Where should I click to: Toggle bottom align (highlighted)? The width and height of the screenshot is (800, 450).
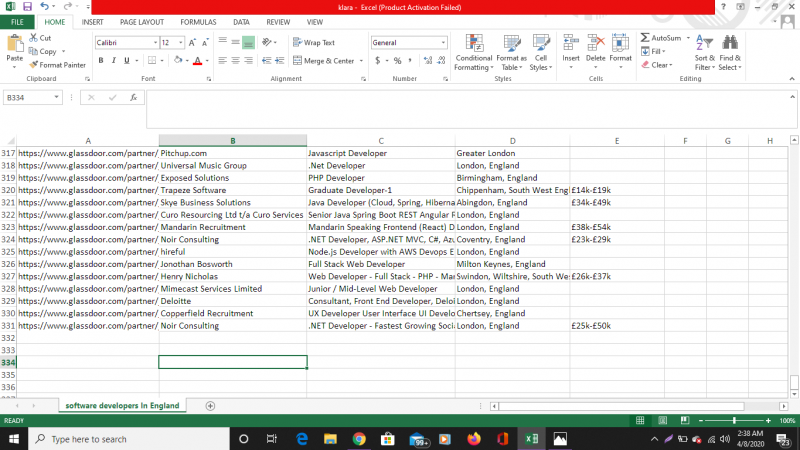click(248, 42)
